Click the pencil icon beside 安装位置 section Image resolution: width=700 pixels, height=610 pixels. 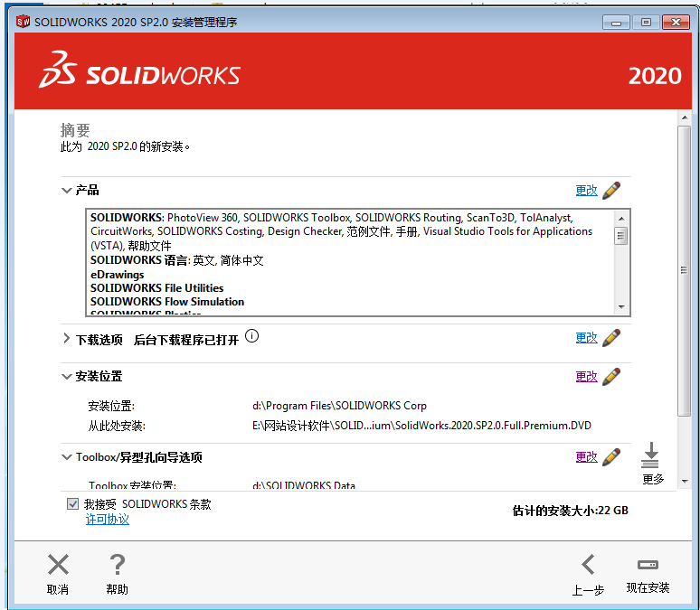611,377
